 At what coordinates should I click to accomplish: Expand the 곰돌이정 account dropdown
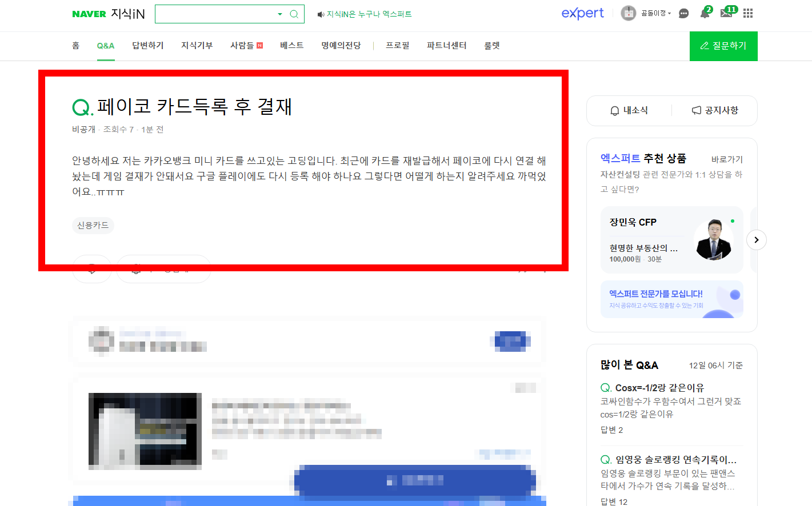coord(656,13)
